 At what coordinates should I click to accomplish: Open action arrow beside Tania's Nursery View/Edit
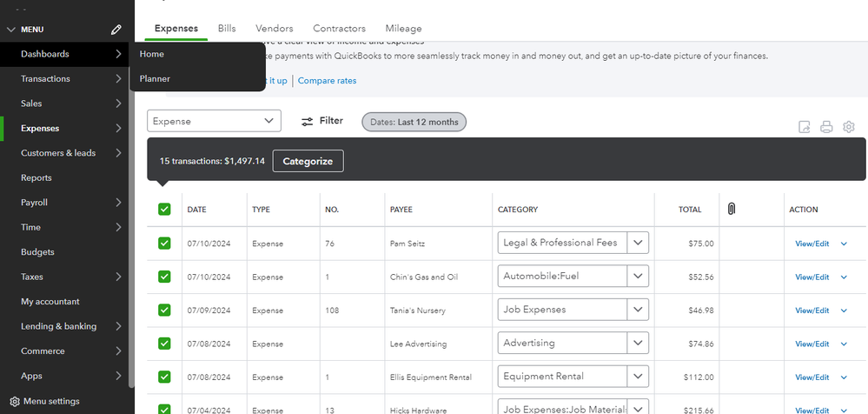(844, 310)
